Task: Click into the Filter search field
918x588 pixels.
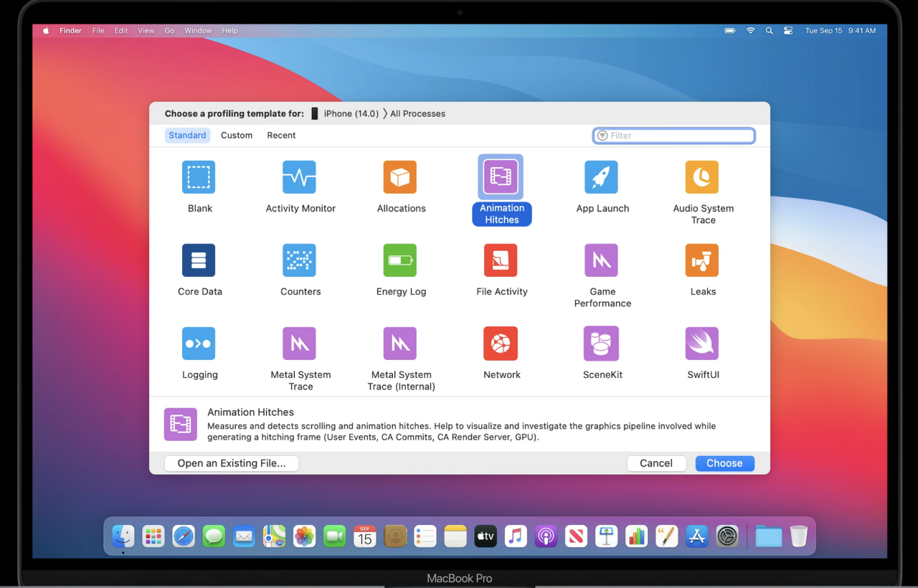Action: tap(674, 136)
